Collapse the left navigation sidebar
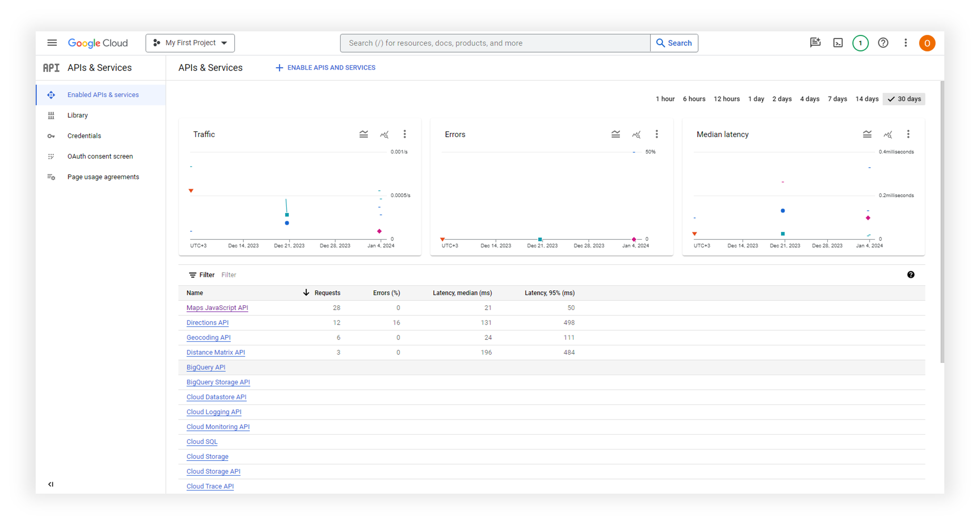This screenshot has width=980, height=525. coord(51,484)
